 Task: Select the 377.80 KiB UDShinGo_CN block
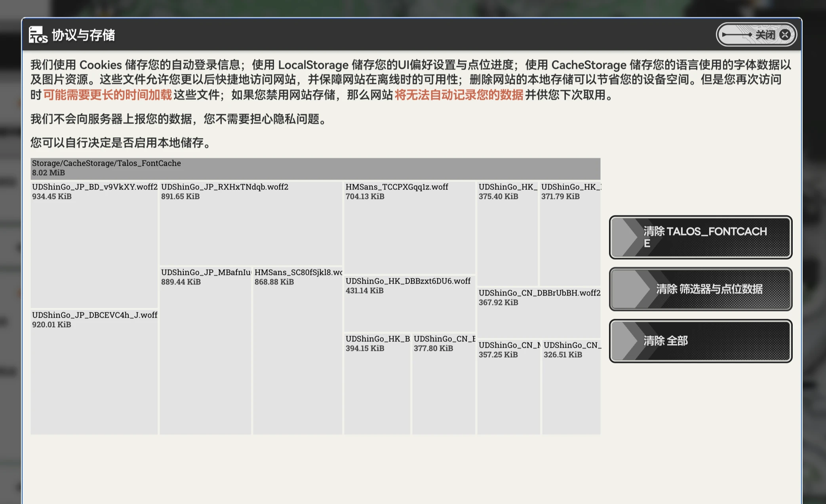tap(443, 384)
